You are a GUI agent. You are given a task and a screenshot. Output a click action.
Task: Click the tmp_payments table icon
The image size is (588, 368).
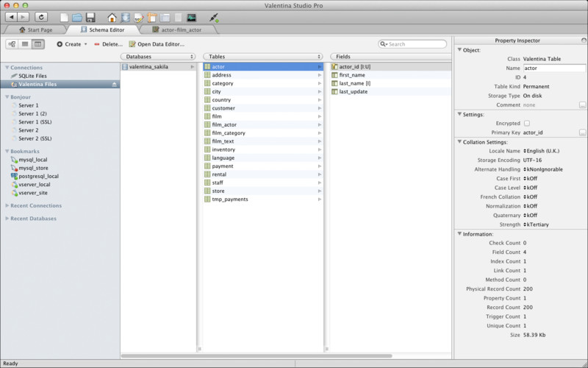[x=207, y=199]
